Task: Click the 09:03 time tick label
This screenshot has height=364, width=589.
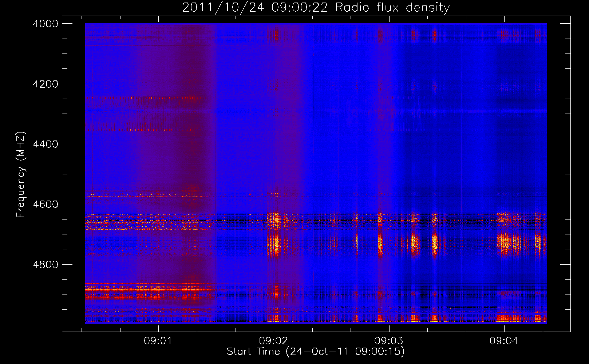Action: 389,341
